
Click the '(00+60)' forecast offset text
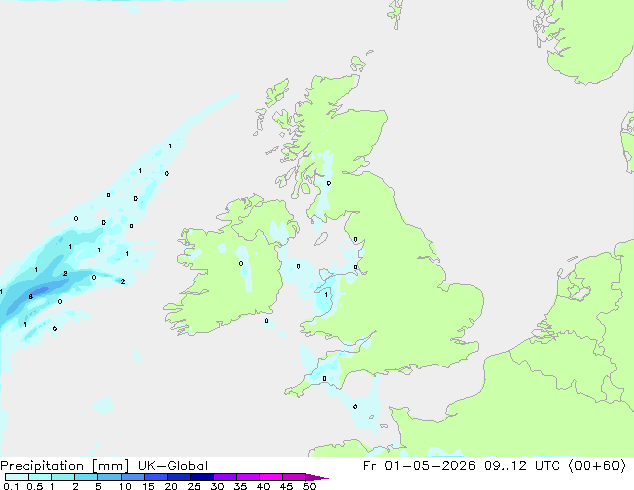598,466
